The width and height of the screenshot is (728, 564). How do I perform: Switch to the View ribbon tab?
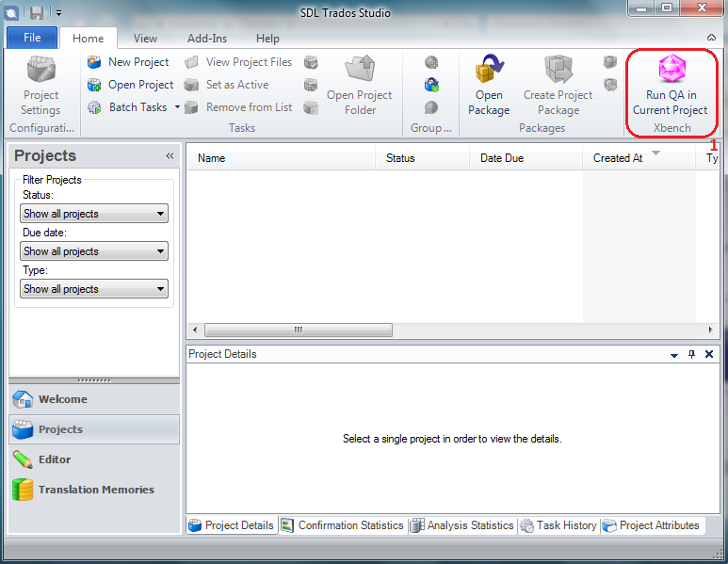pos(145,38)
